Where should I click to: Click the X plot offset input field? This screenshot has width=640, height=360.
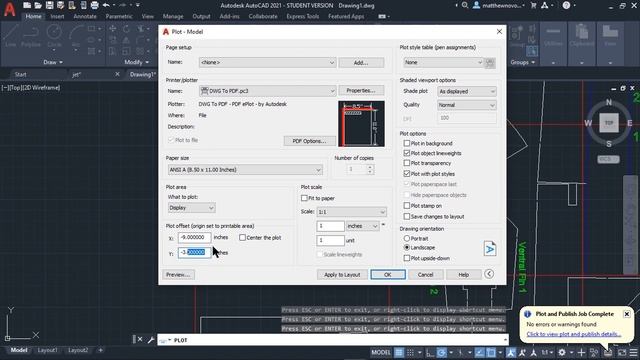[194, 237]
